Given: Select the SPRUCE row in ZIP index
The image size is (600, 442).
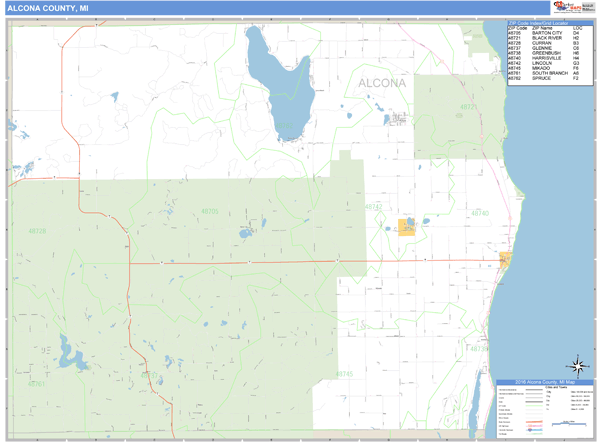Looking at the screenshot, I should (x=545, y=79).
